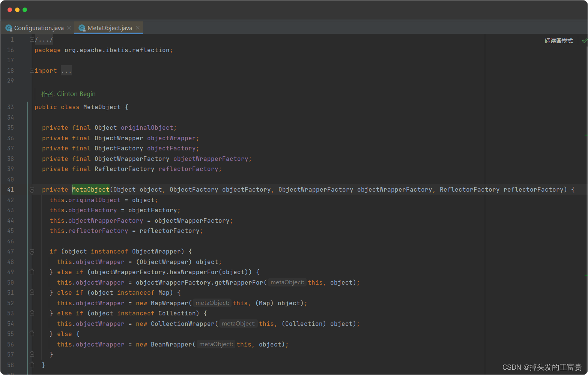Close the Configuration.java tab

[69, 28]
